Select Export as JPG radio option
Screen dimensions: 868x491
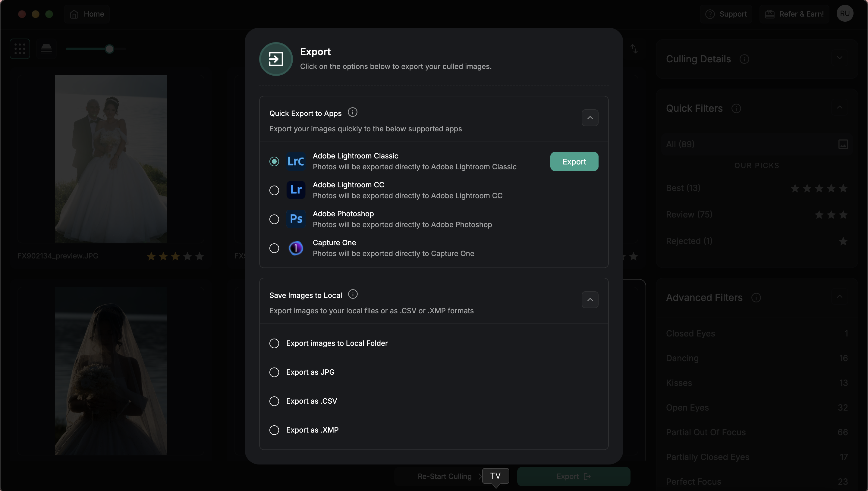274,372
